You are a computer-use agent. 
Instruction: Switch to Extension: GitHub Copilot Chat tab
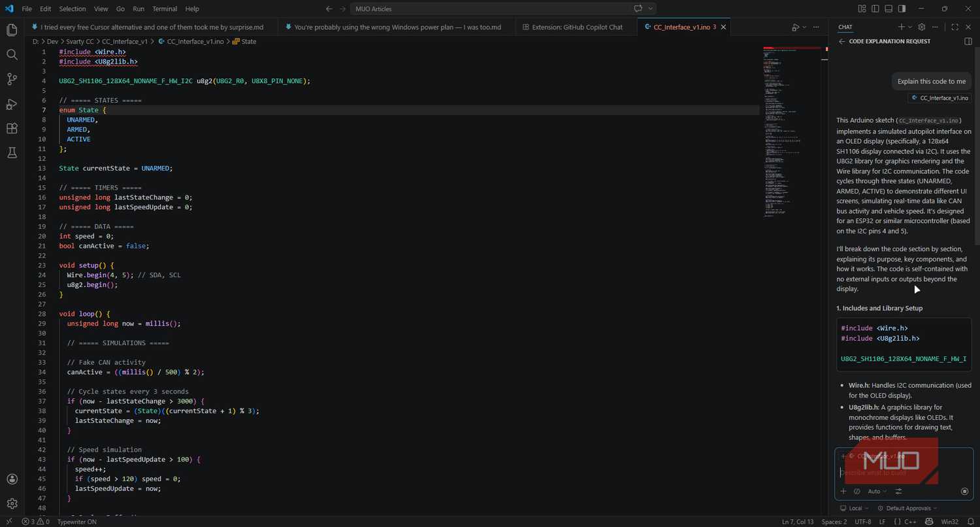pos(578,27)
